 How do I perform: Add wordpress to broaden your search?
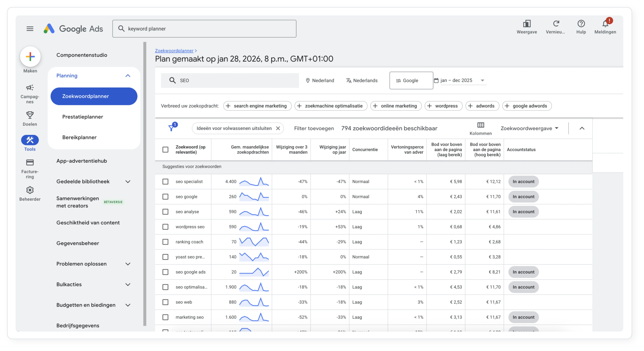click(443, 106)
